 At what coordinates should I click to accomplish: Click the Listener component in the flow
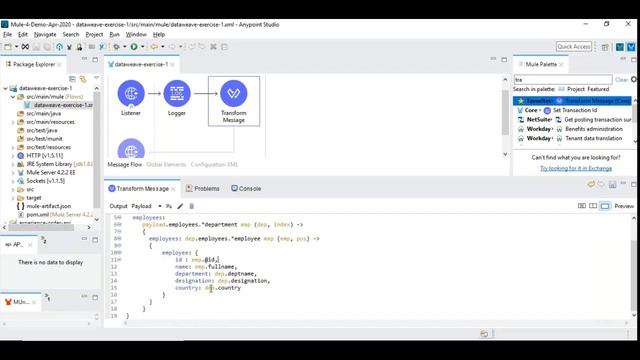pos(131,93)
